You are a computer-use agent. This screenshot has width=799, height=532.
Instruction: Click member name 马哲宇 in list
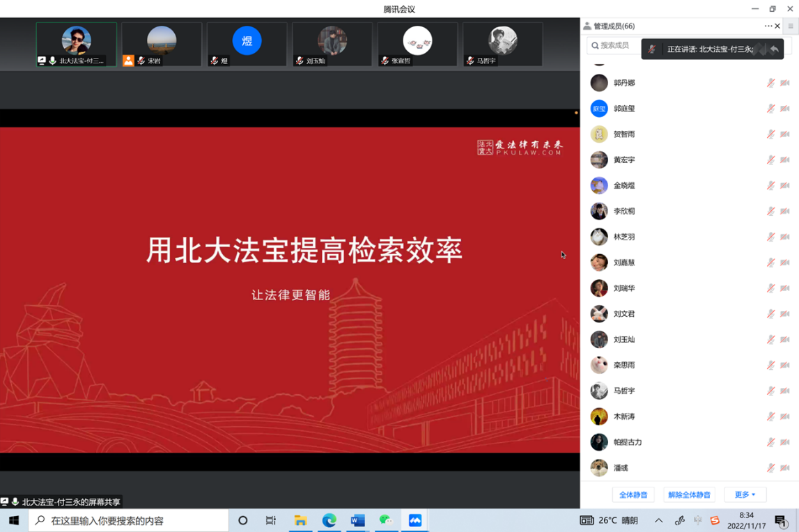coord(624,391)
